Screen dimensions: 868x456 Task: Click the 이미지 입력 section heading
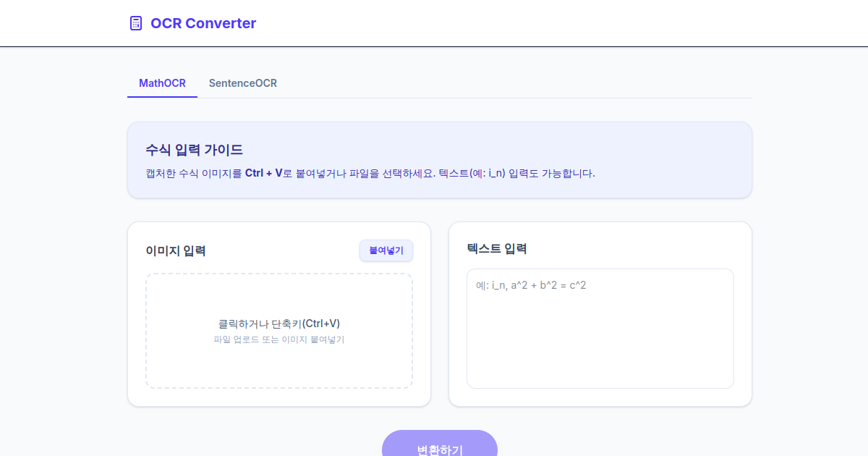(176, 251)
